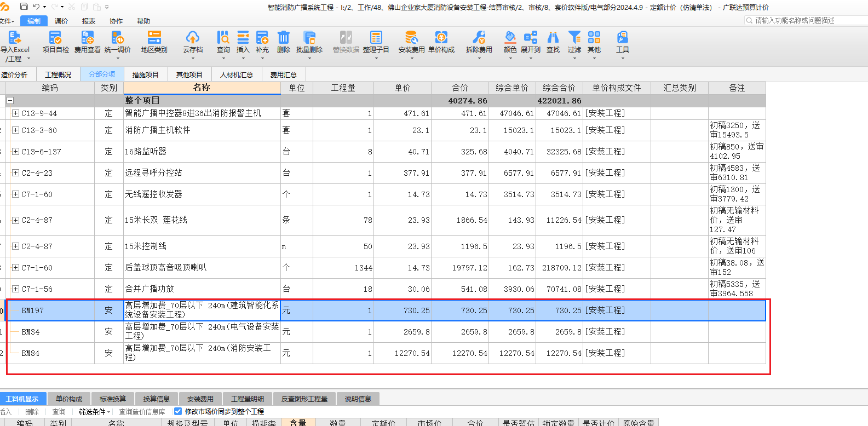Click the 整理子目 organize items icon
The height and width of the screenshot is (426, 868).
(x=376, y=37)
